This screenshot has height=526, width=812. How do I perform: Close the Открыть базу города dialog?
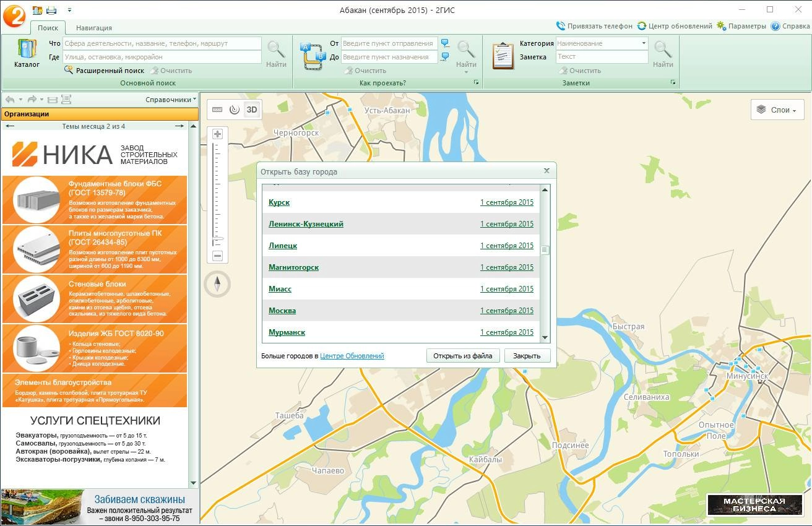tap(546, 171)
